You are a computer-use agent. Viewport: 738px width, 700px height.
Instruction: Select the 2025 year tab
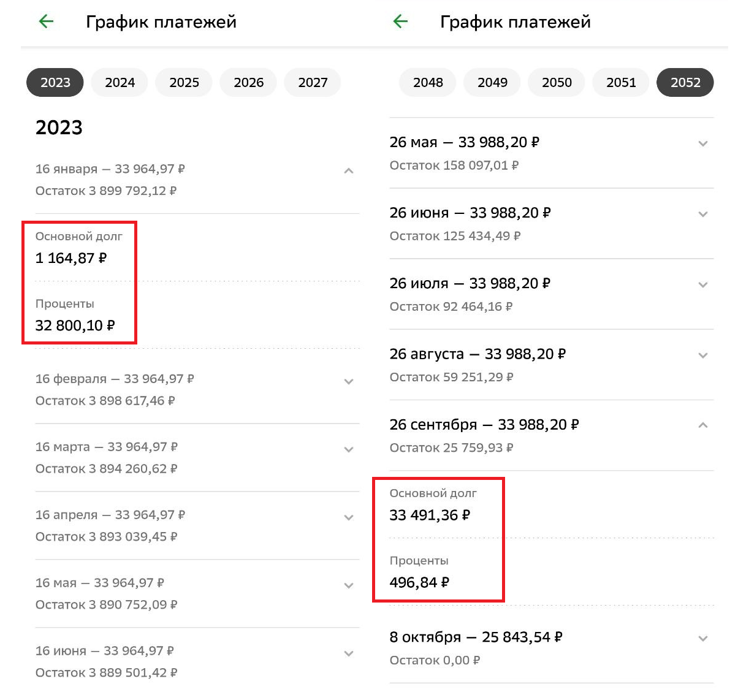pos(184,83)
